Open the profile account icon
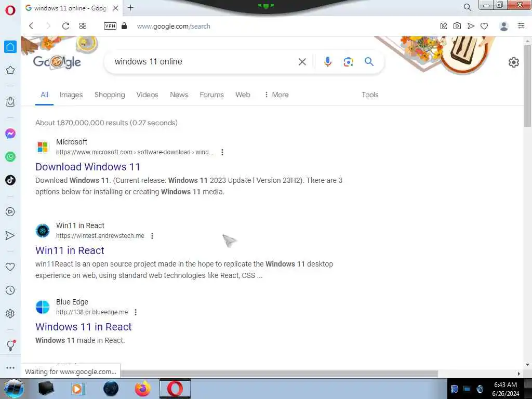532x399 pixels. [x=504, y=26]
